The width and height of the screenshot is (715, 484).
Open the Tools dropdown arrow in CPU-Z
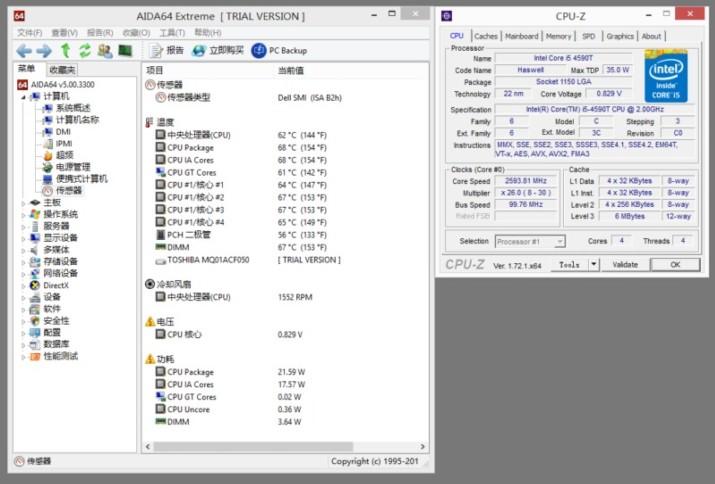[x=593, y=265]
